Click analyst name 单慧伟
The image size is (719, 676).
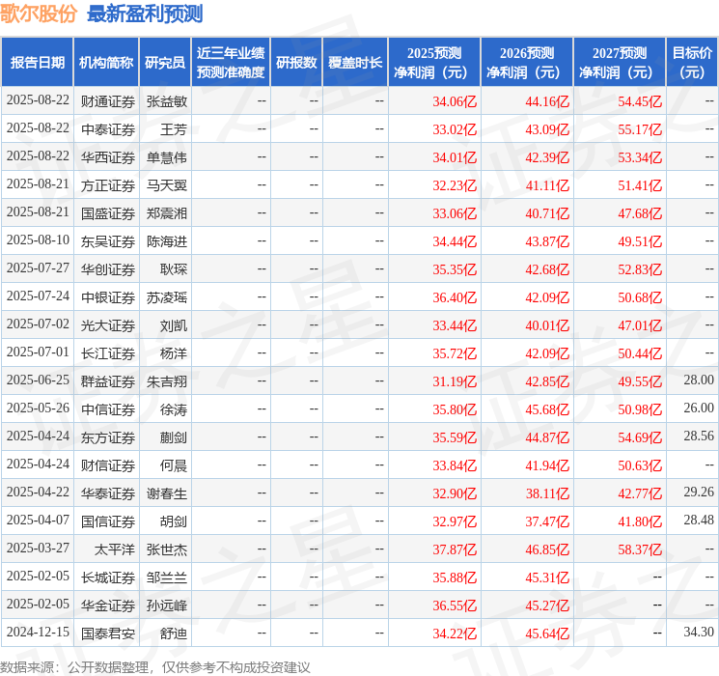coord(167,157)
